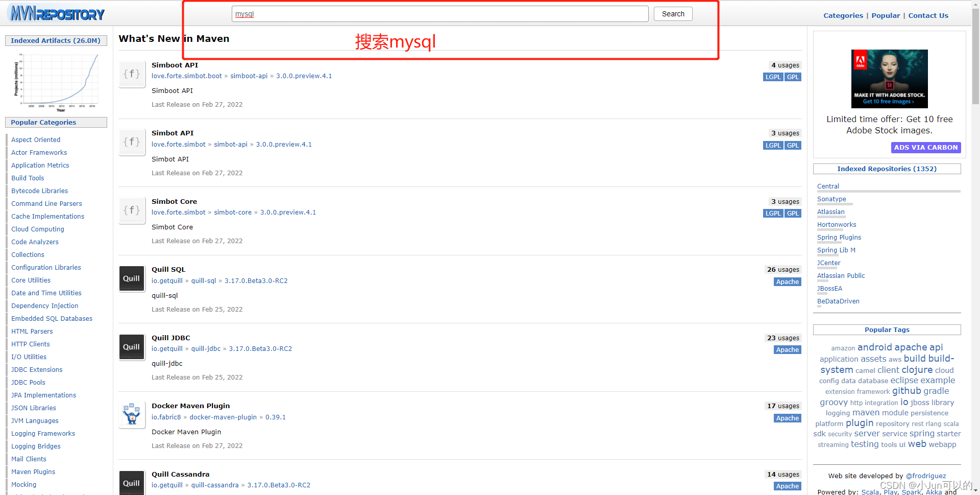Open the Indexed Artifacts (26.0M) header
Screen dimensions: 980x495
(56, 40)
